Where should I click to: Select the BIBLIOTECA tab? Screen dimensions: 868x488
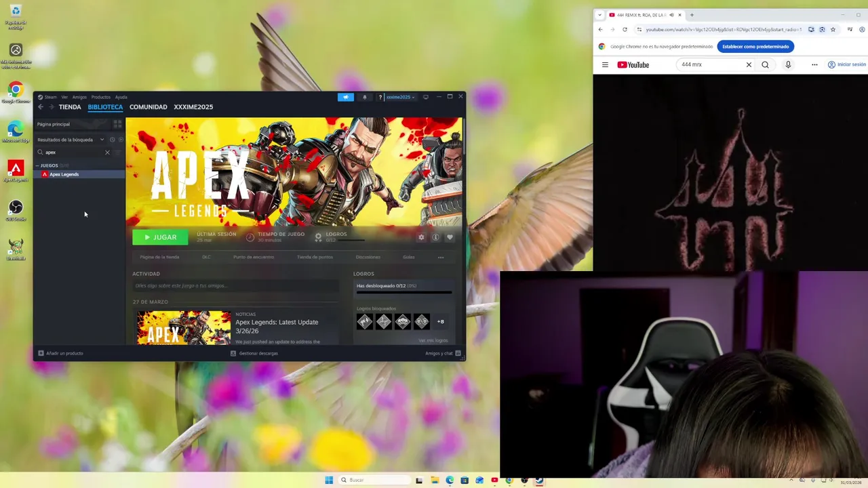pyautogui.click(x=105, y=107)
